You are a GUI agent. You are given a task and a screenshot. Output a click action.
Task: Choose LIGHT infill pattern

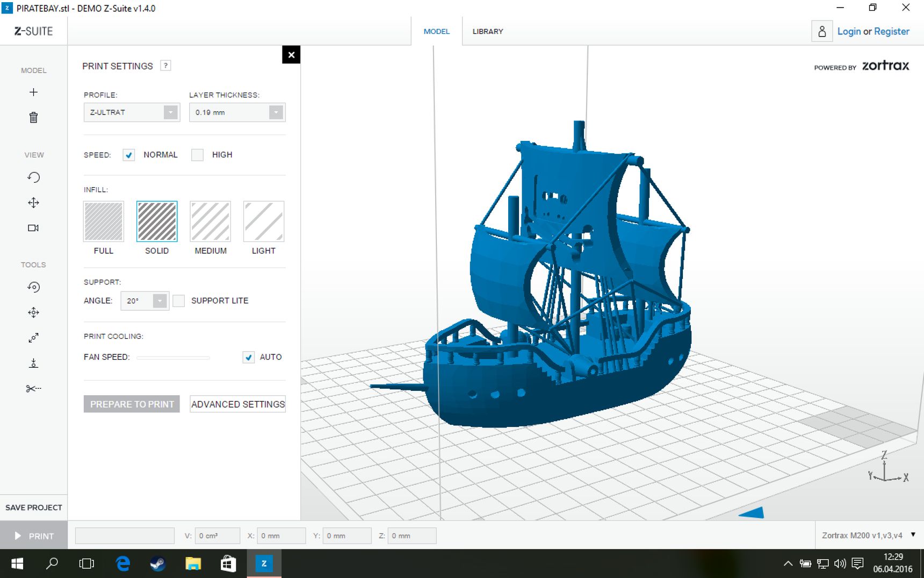[x=264, y=222]
